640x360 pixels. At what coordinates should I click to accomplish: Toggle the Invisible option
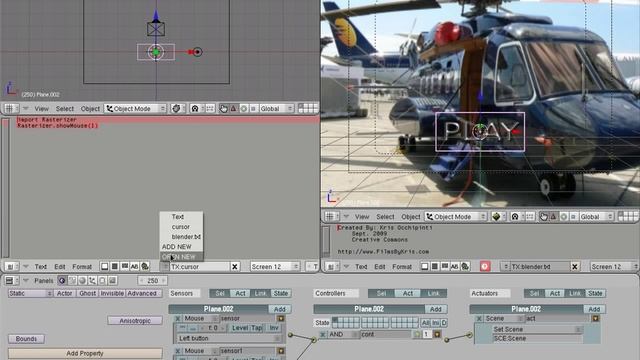pyautogui.click(x=111, y=293)
